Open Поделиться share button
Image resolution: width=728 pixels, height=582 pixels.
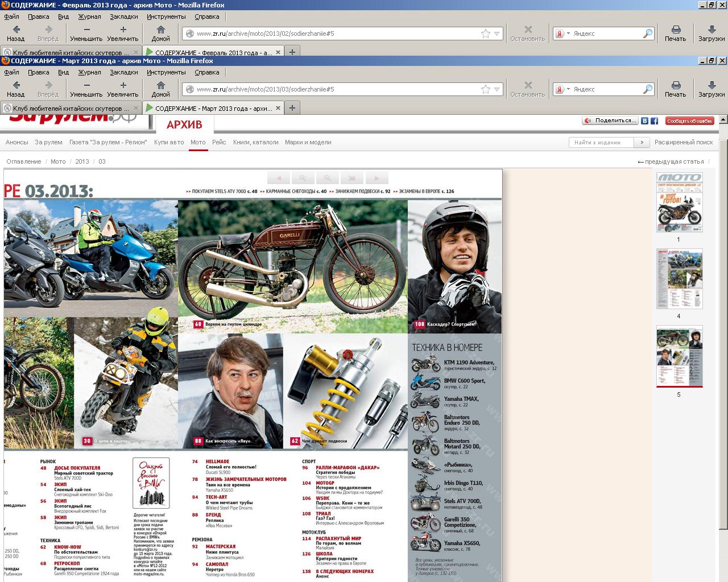pyautogui.click(x=610, y=121)
